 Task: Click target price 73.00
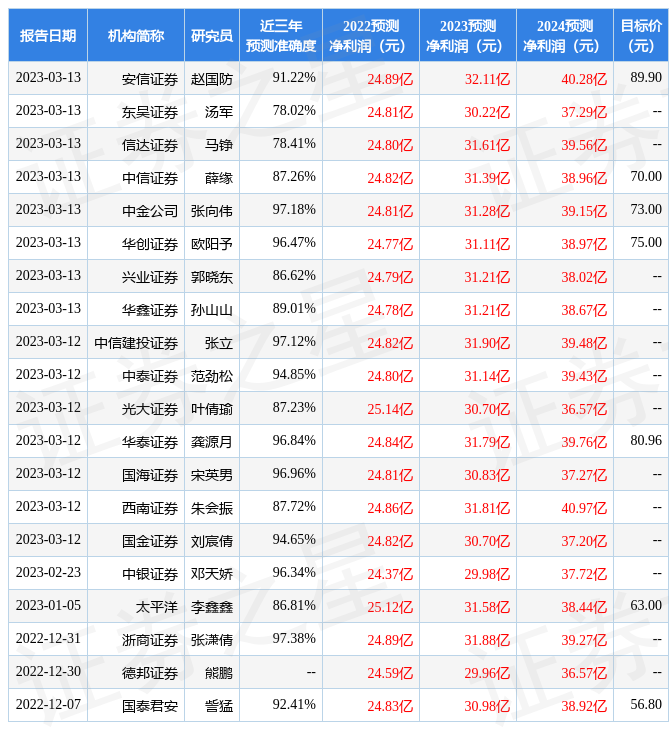coord(646,210)
